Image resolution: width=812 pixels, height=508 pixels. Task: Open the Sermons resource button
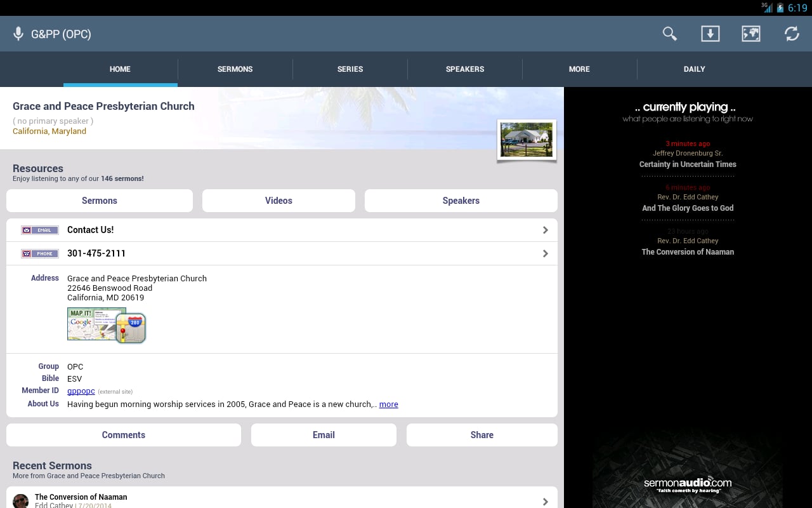click(x=100, y=201)
